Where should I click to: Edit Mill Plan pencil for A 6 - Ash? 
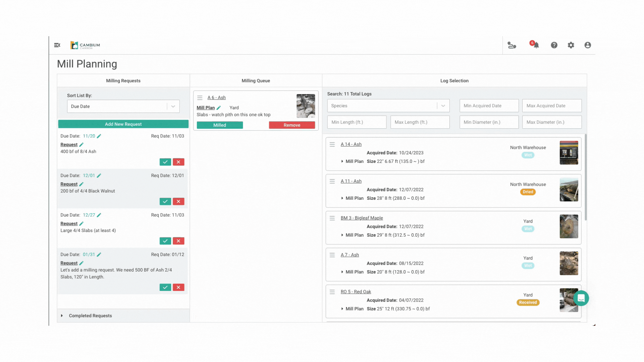pyautogui.click(x=219, y=108)
